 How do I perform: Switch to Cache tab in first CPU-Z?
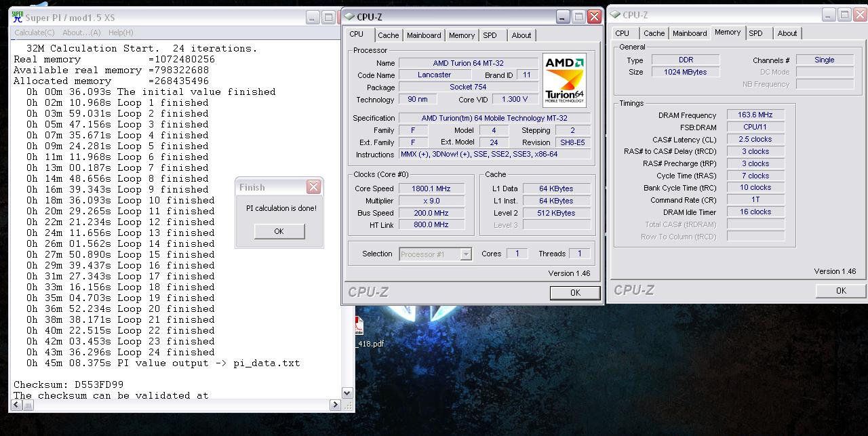pyautogui.click(x=389, y=35)
